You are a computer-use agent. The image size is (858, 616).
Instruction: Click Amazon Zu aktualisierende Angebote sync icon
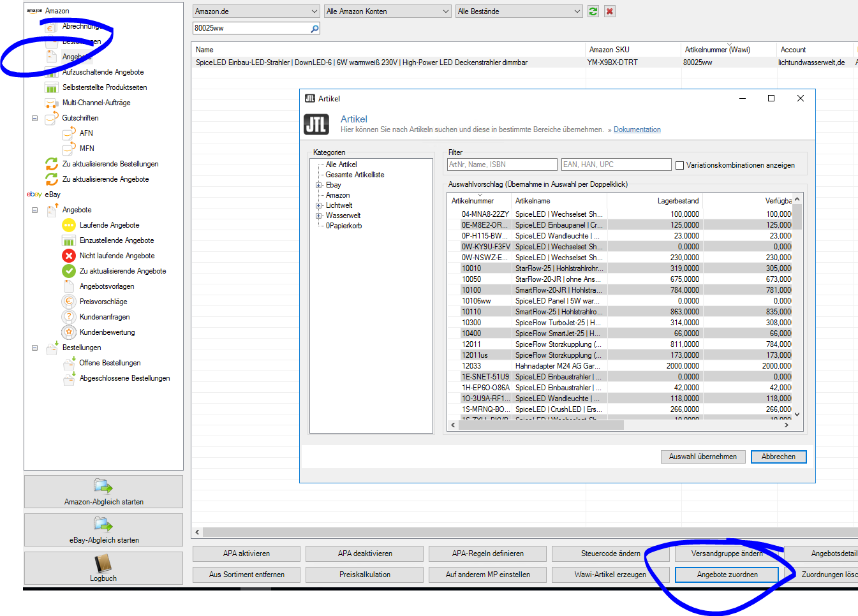click(52, 179)
